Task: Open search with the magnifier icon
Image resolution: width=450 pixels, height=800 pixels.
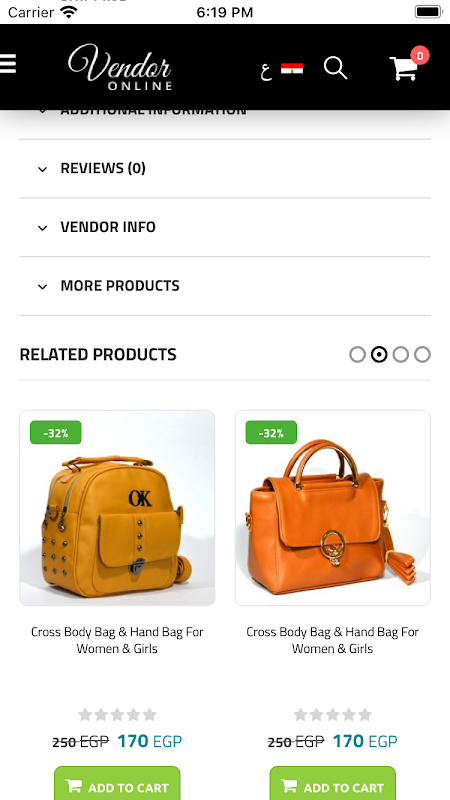Action: click(x=336, y=68)
